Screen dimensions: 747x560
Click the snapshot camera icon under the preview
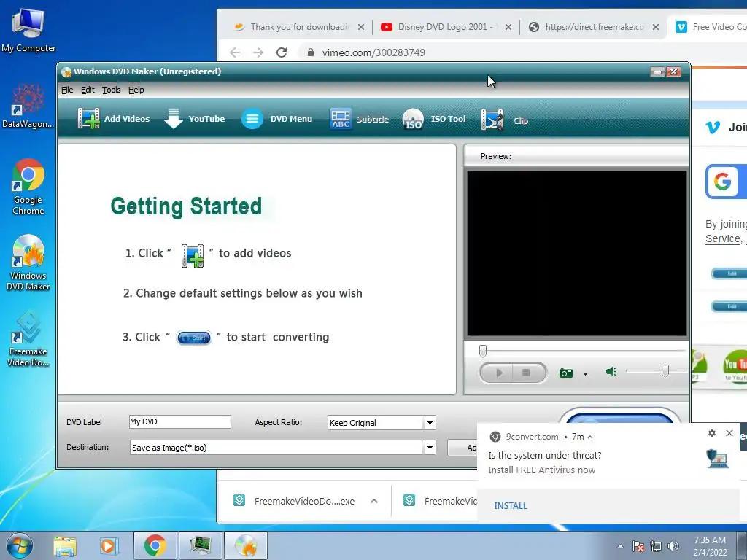(x=565, y=373)
